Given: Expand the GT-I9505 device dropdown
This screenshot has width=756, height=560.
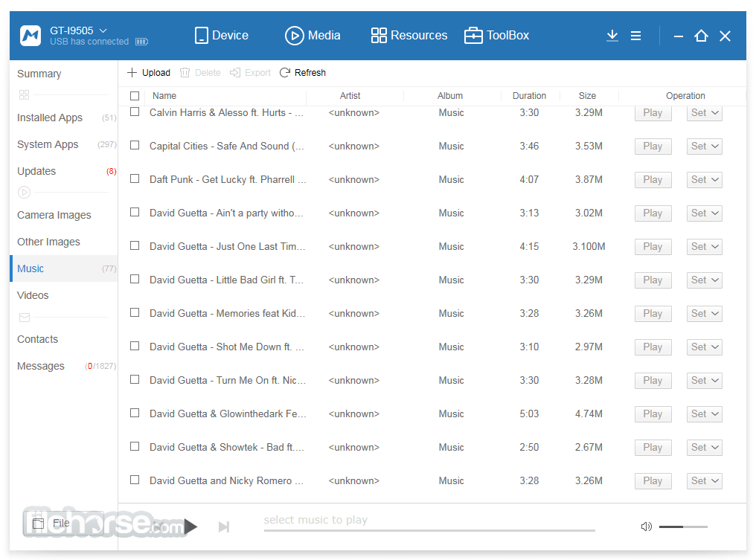Looking at the screenshot, I should (x=103, y=30).
